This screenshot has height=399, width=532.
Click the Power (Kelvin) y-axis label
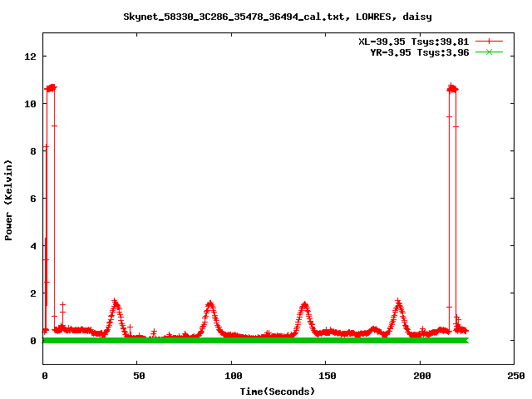[x=8, y=200]
